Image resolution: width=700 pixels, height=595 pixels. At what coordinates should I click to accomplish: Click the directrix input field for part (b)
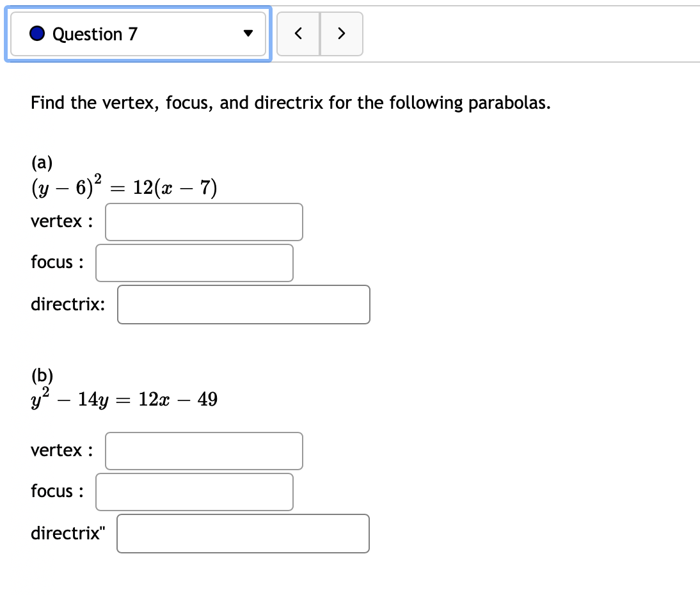(x=243, y=533)
